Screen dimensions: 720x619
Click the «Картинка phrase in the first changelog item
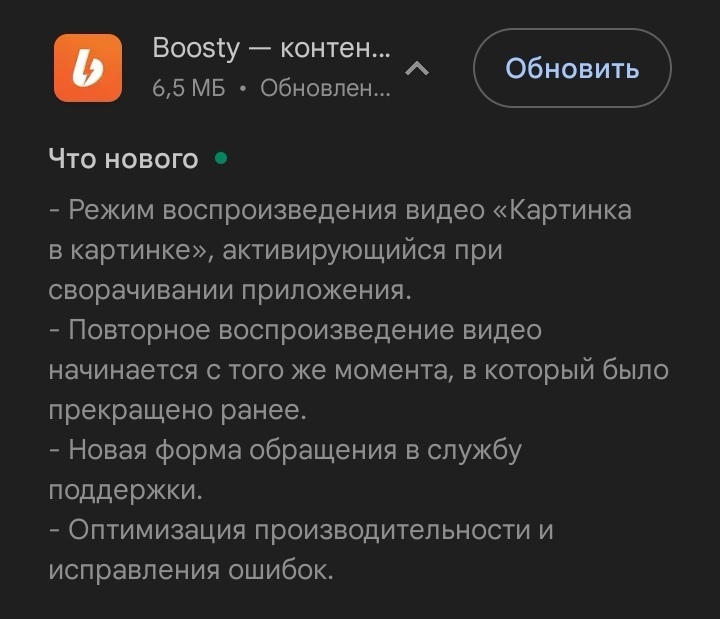tap(562, 210)
